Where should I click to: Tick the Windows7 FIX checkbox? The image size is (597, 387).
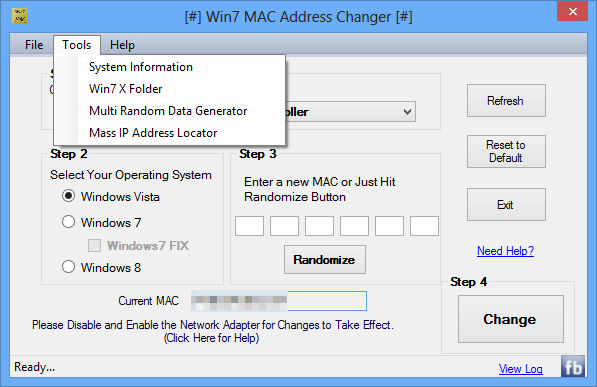tap(94, 245)
